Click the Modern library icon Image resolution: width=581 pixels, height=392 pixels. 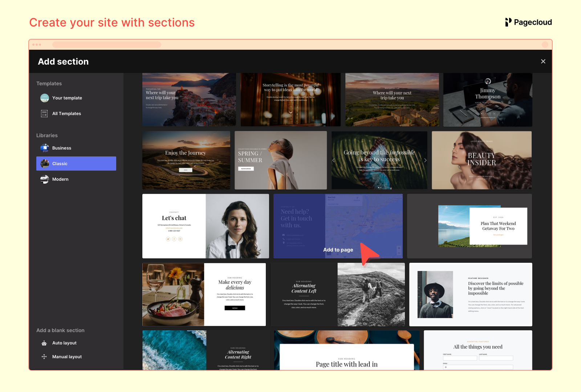click(x=45, y=179)
